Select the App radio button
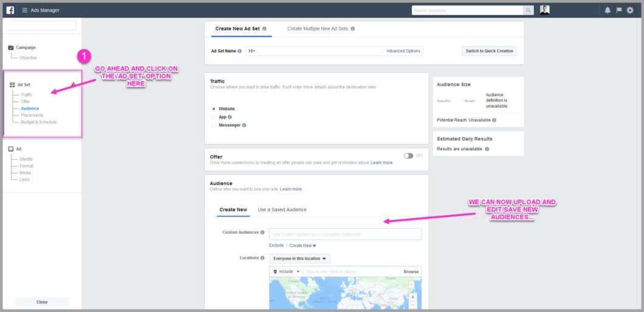Screen dimensions: 644x312 pos(214,117)
